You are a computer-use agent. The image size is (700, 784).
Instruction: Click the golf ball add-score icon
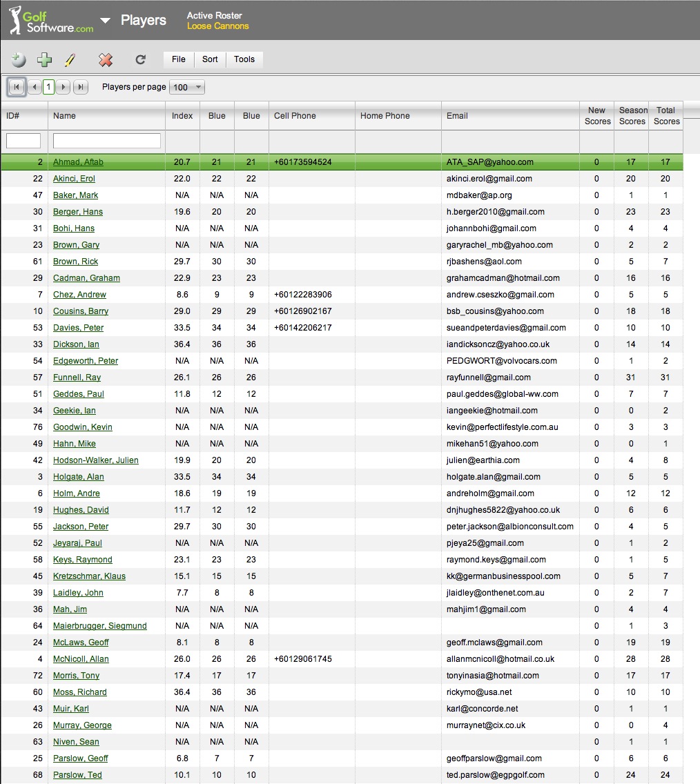(x=19, y=60)
